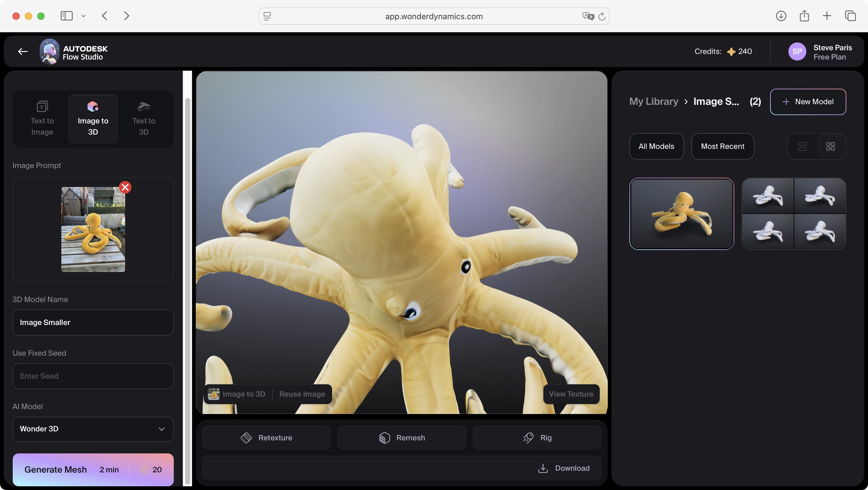Switch library to grid view
Screen dimensions: 868x490
[x=831, y=146]
